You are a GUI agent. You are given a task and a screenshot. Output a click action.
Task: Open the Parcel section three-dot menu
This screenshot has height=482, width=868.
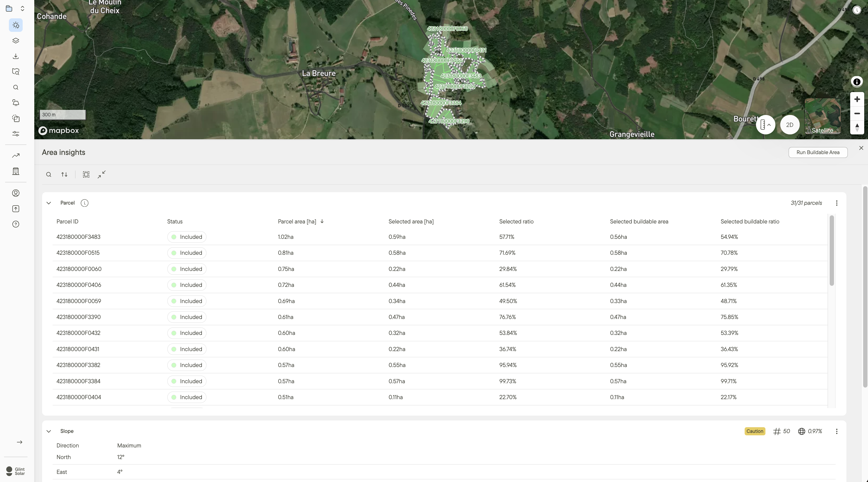[x=836, y=203]
